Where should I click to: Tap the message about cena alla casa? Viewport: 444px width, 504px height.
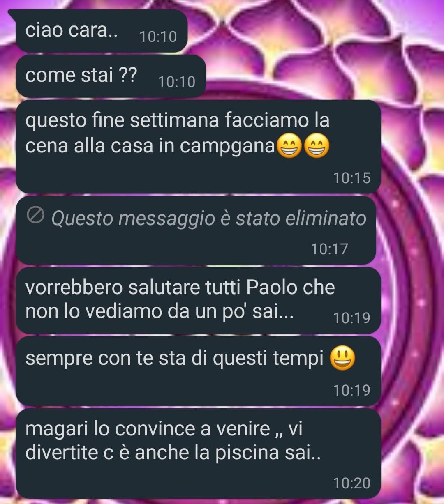(x=198, y=147)
